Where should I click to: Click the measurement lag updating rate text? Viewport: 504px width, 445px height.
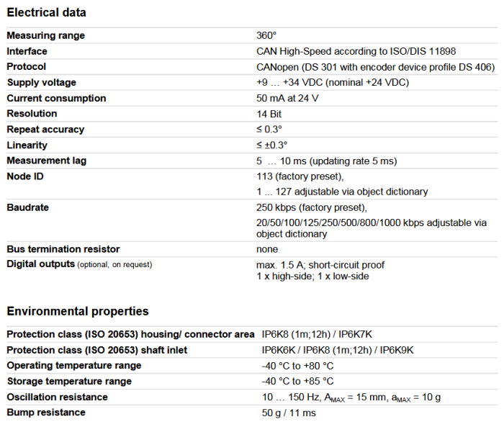pyautogui.click(x=326, y=161)
